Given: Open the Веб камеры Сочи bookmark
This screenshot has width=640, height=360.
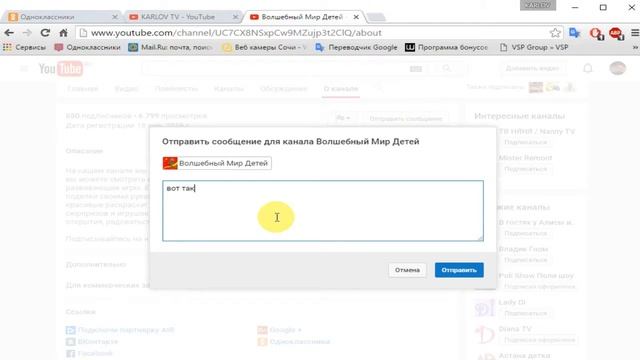Looking at the screenshot, I should pos(264,47).
